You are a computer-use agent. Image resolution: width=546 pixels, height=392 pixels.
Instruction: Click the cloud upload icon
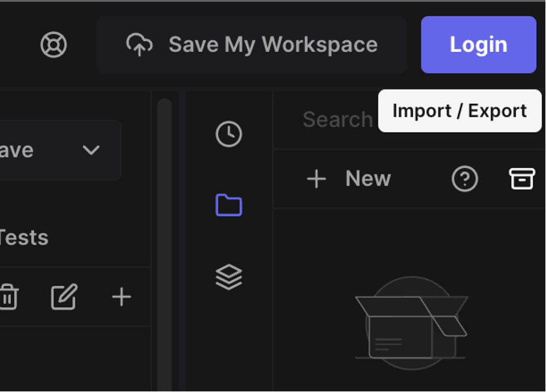tap(139, 45)
